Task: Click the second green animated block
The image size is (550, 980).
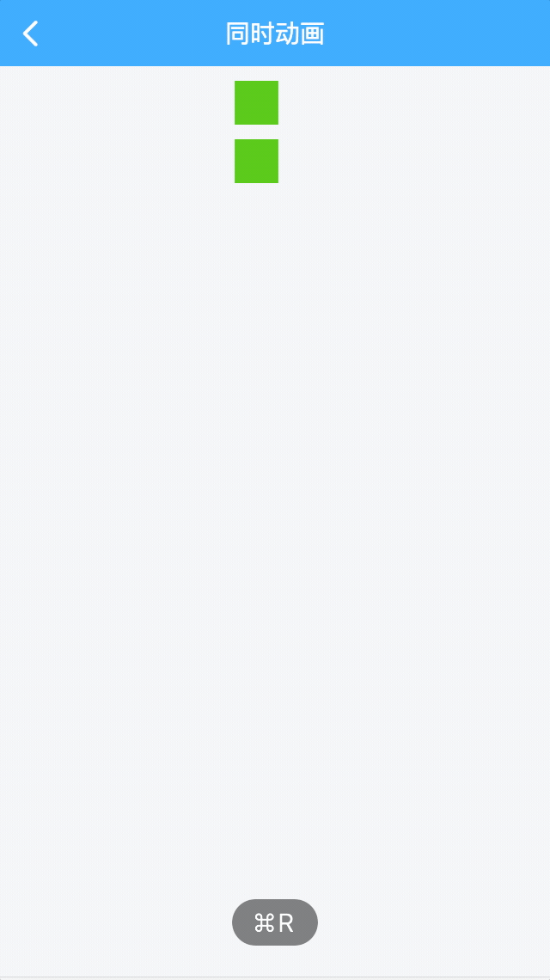Action: coord(256,162)
